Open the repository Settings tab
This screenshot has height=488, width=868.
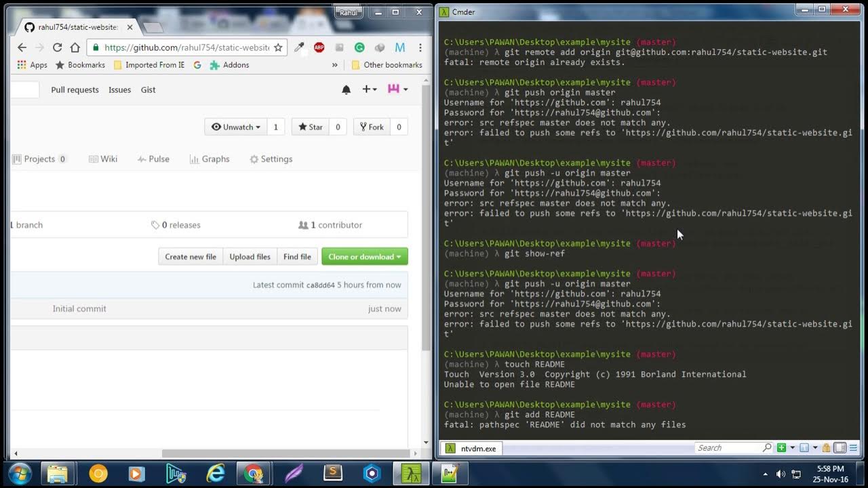coord(271,159)
